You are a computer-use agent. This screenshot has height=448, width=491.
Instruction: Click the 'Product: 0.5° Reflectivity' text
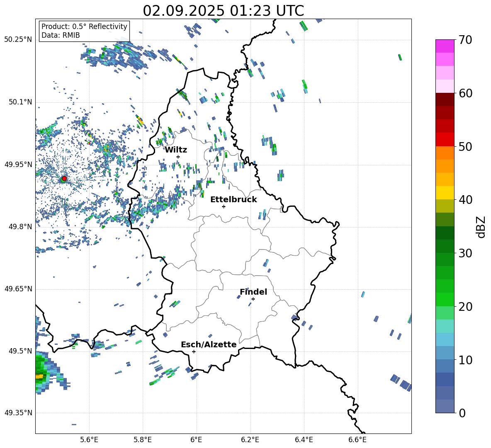tap(84, 27)
